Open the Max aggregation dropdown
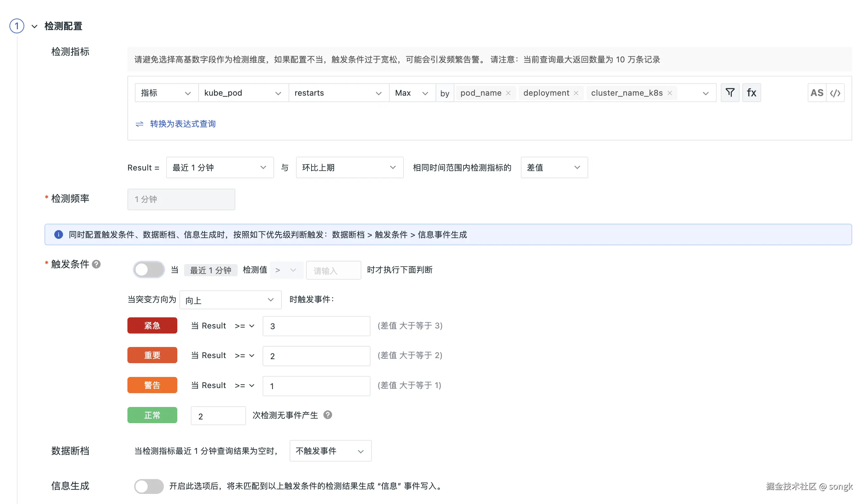The width and height of the screenshot is (865, 504). click(x=412, y=93)
